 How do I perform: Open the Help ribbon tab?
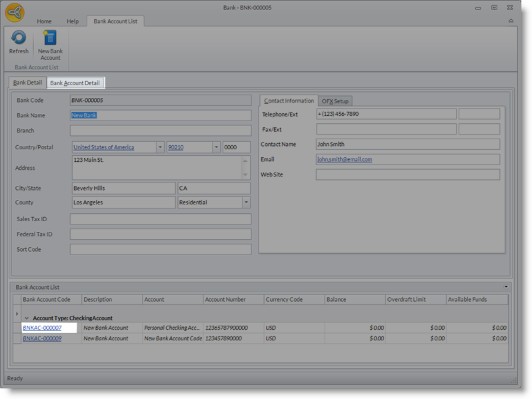[73, 21]
